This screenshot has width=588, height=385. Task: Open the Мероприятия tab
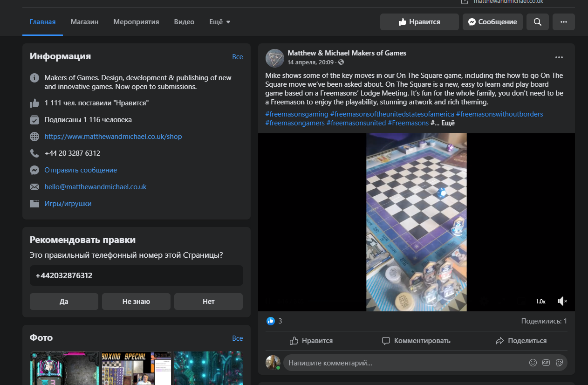(136, 22)
